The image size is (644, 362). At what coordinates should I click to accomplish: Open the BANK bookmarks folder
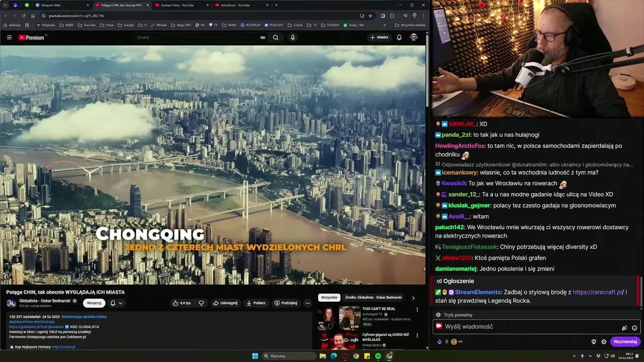coord(66,25)
